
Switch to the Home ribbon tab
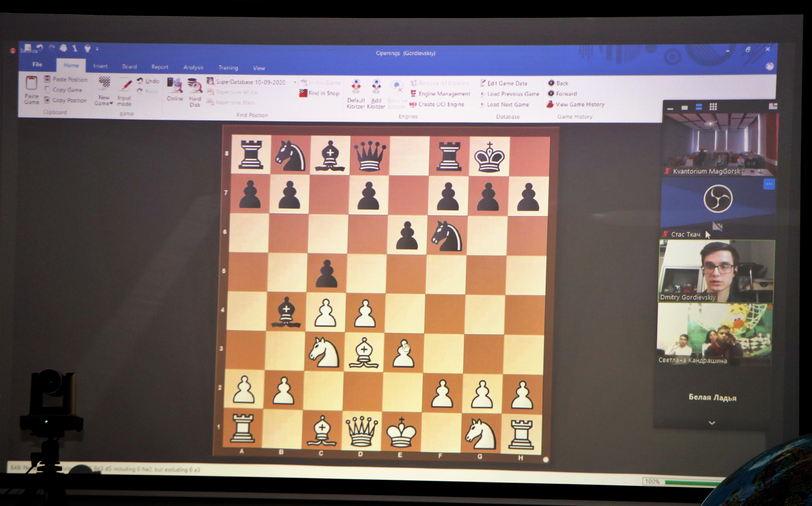71,65
